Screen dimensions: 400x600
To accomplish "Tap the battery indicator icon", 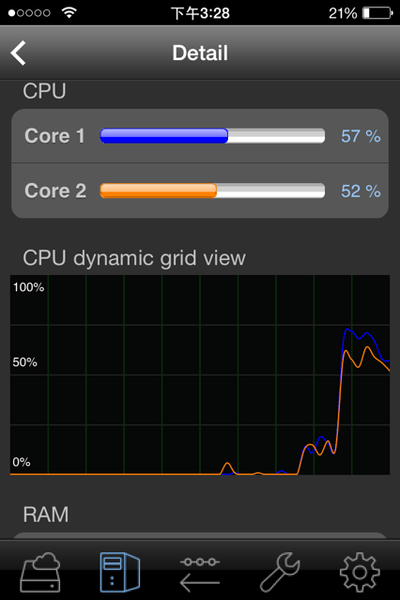I will (378, 13).
